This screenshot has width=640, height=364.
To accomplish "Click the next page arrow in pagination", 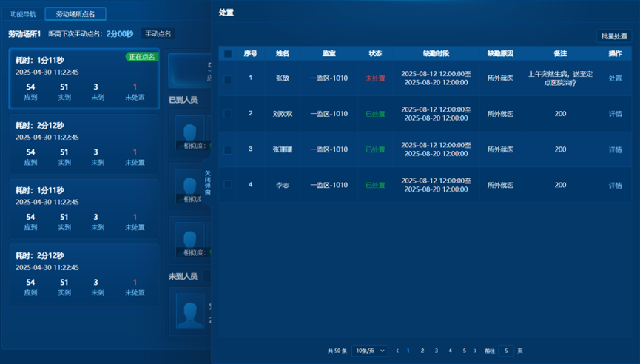I will coord(478,351).
